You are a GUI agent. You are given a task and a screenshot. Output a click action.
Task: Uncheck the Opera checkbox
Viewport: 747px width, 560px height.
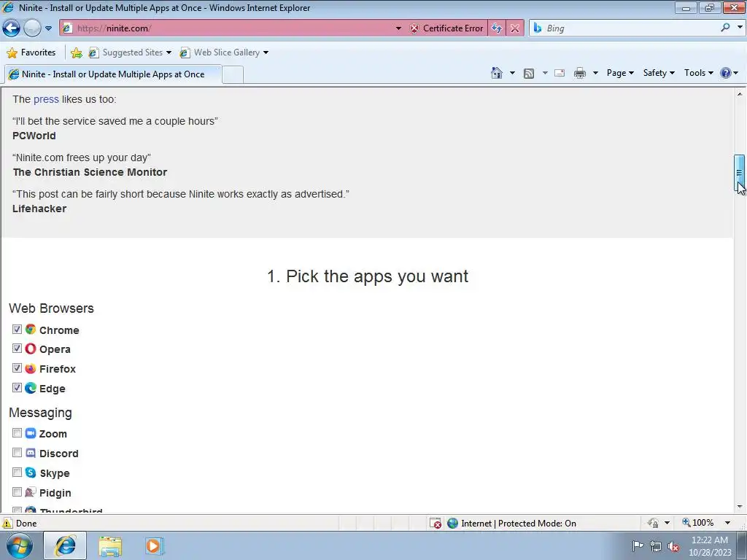(x=18, y=349)
